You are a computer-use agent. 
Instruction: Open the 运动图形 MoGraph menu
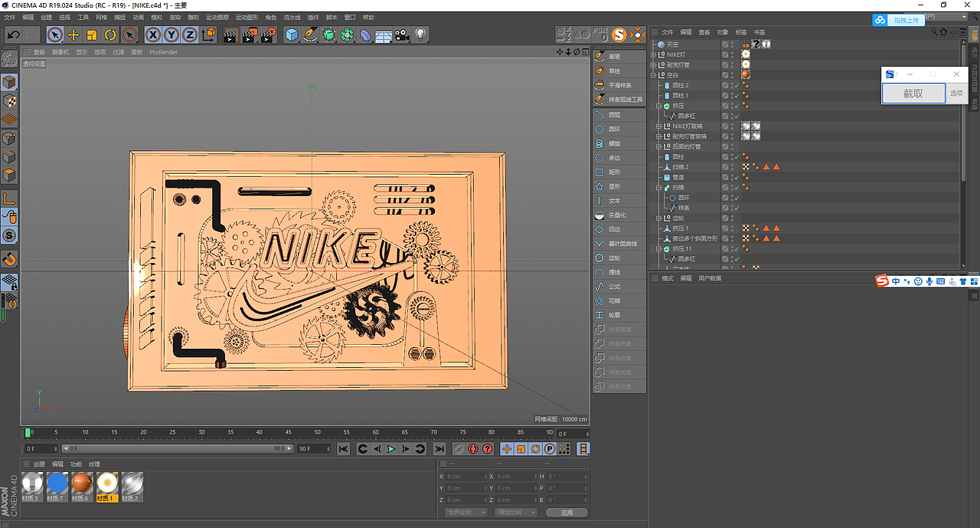click(x=247, y=17)
